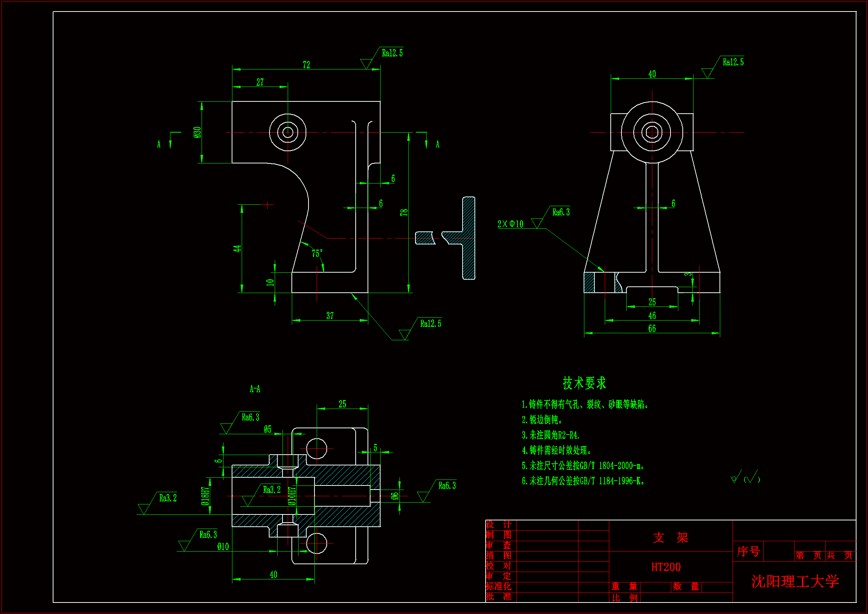Click the HT200 material text
The image size is (868, 614).
click(x=666, y=567)
